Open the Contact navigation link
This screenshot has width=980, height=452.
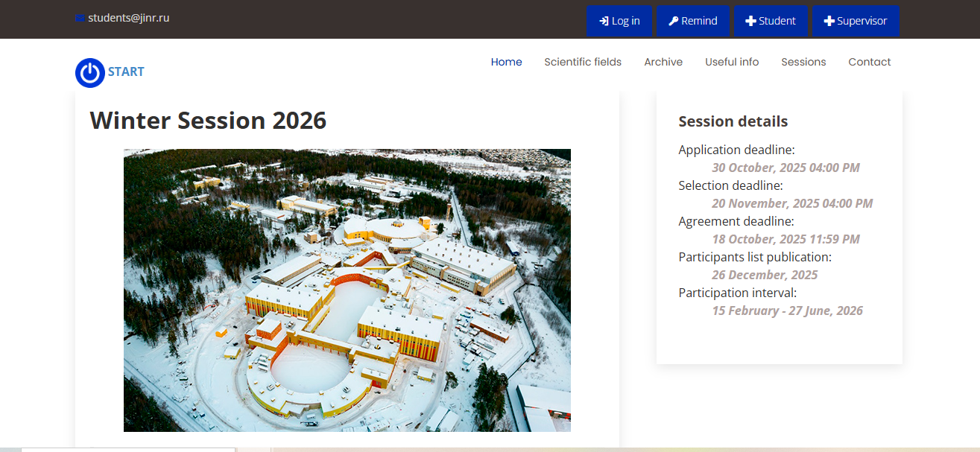pyautogui.click(x=869, y=62)
